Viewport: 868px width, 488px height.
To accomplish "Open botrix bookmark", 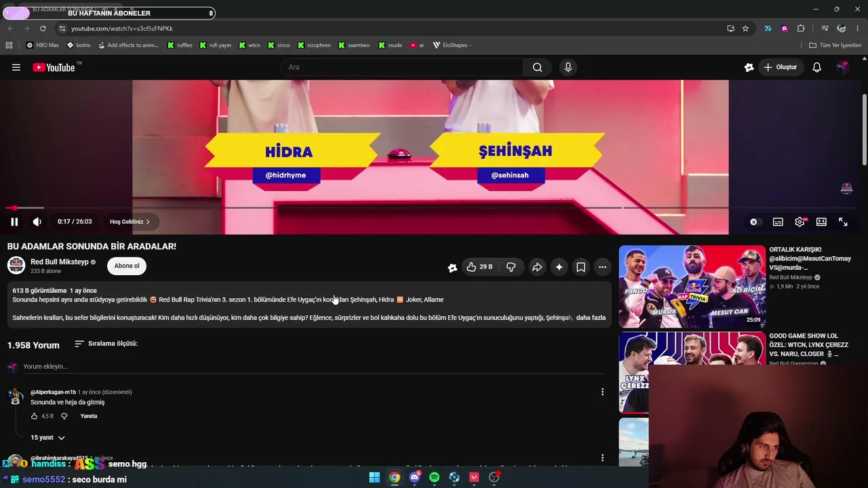I will [79, 45].
